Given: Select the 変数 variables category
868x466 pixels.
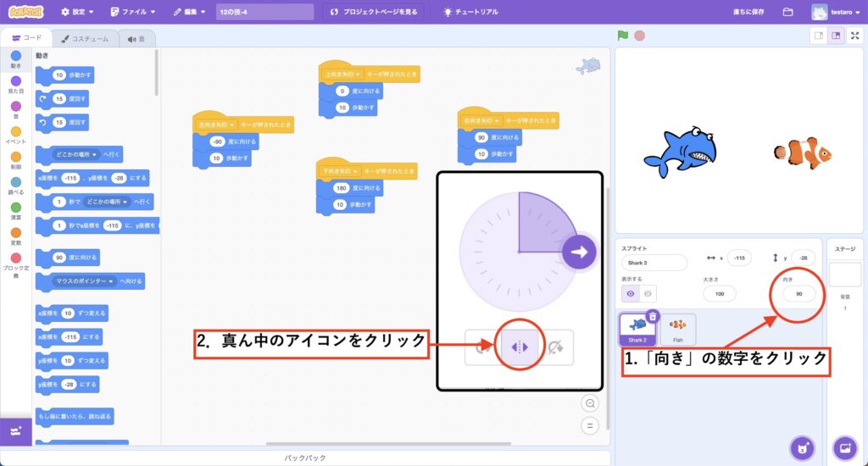Looking at the screenshot, I should [x=16, y=236].
